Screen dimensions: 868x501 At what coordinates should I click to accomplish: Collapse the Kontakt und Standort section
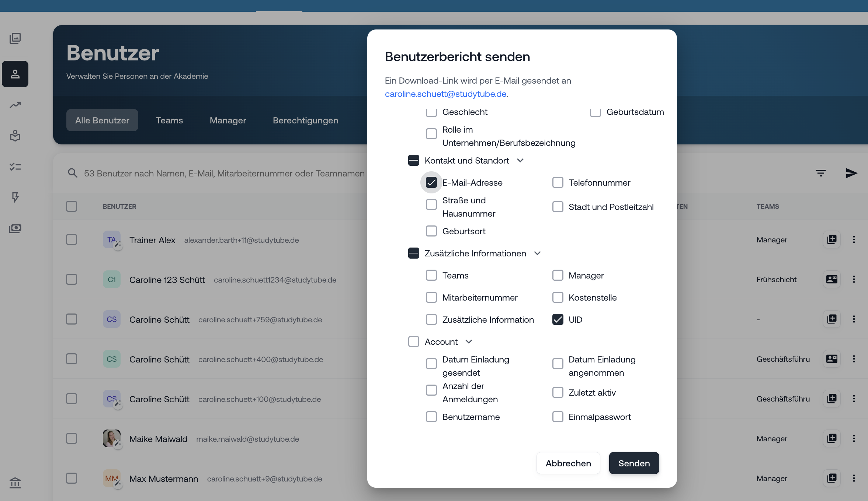coord(520,161)
